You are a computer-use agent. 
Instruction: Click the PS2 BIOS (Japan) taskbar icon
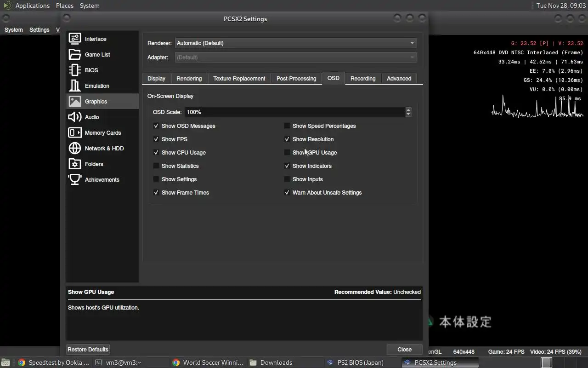point(330,362)
